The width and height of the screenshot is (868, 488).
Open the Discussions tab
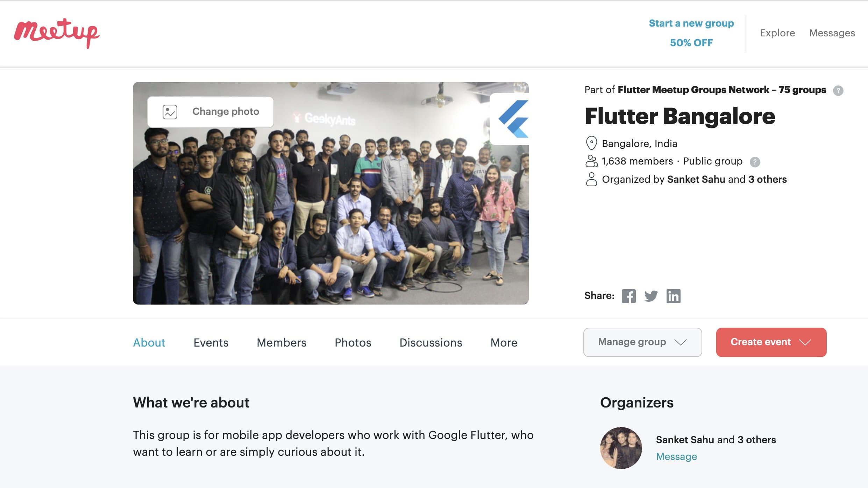click(x=431, y=342)
